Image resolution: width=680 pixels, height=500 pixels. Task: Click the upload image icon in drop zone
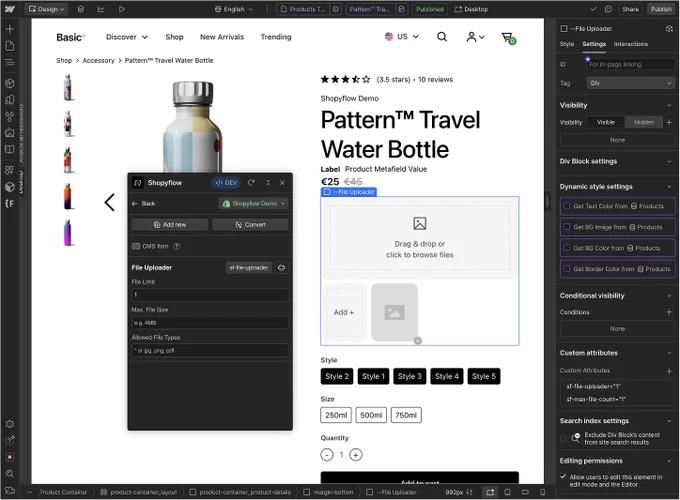pos(419,223)
